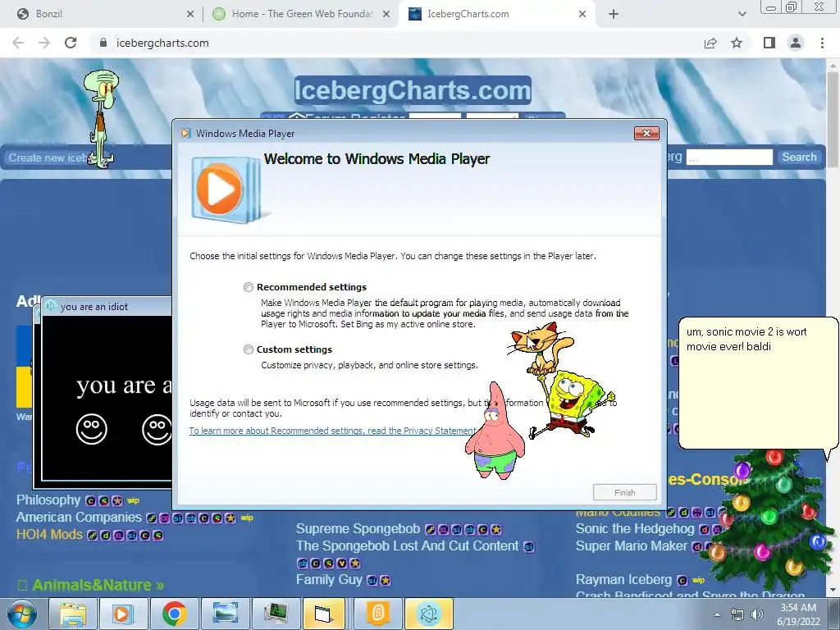This screenshot has width=840, height=630.
Task: Click the lock icon in address bar
Action: [x=103, y=43]
